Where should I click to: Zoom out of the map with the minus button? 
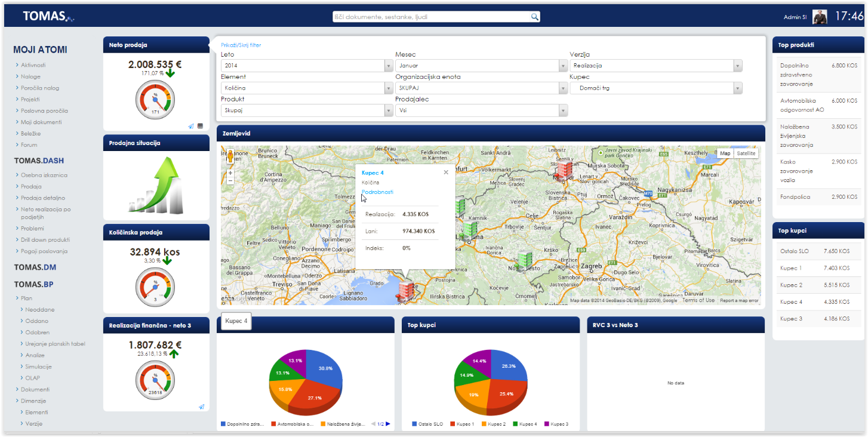click(x=230, y=180)
